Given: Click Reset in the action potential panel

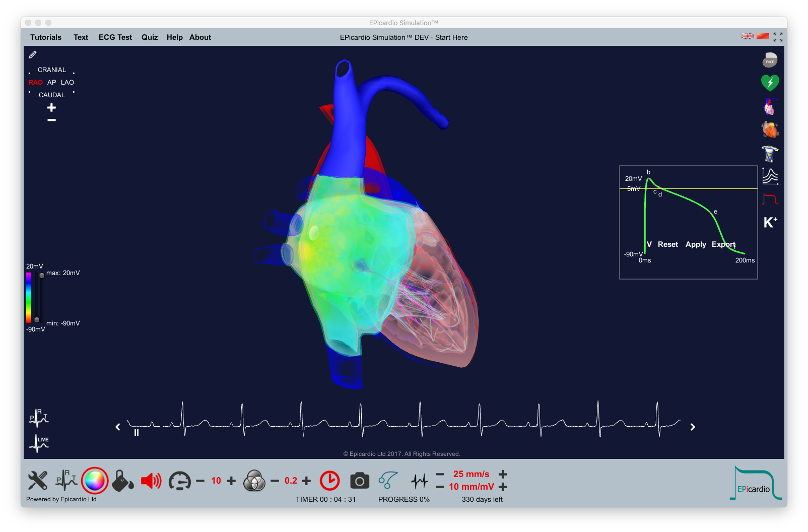Looking at the screenshot, I should (667, 244).
